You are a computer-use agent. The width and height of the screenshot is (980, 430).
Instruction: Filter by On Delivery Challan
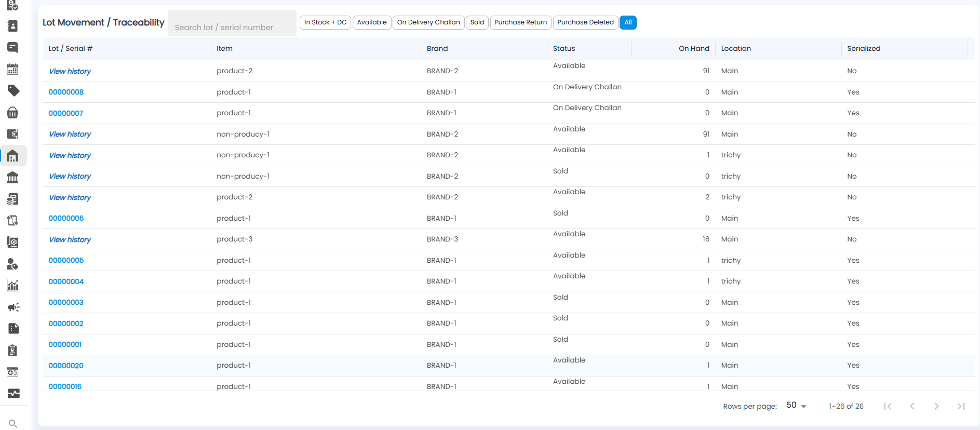click(428, 22)
